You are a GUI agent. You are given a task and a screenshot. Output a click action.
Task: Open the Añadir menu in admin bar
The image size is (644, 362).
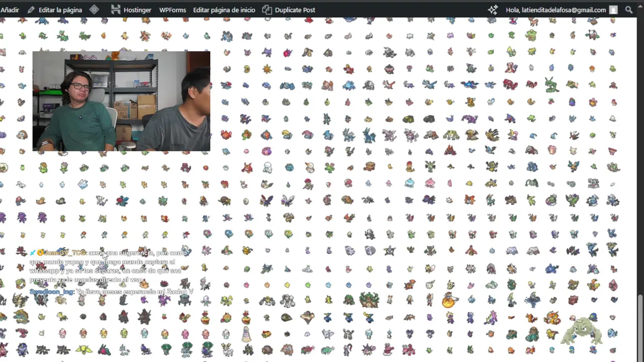pyautogui.click(x=10, y=10)
